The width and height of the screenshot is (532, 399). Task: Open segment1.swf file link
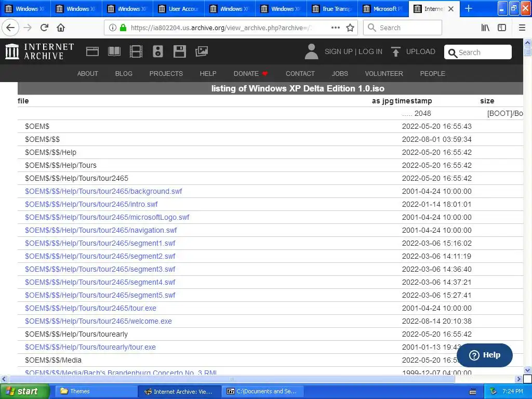(x=100, y=243)
